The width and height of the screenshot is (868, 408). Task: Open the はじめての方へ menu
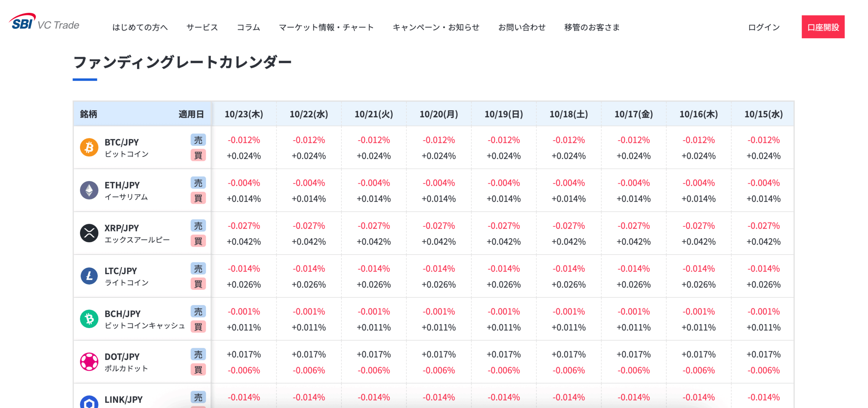coord(140,27)
